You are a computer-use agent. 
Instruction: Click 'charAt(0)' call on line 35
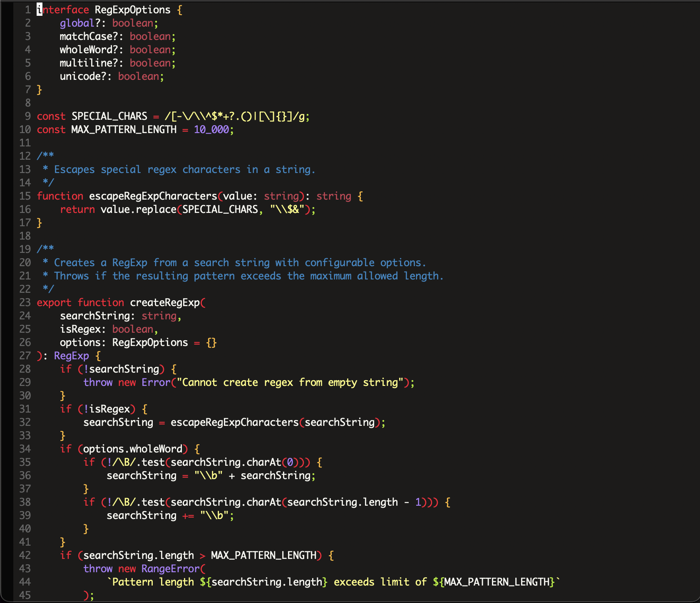tap(273, 462)
